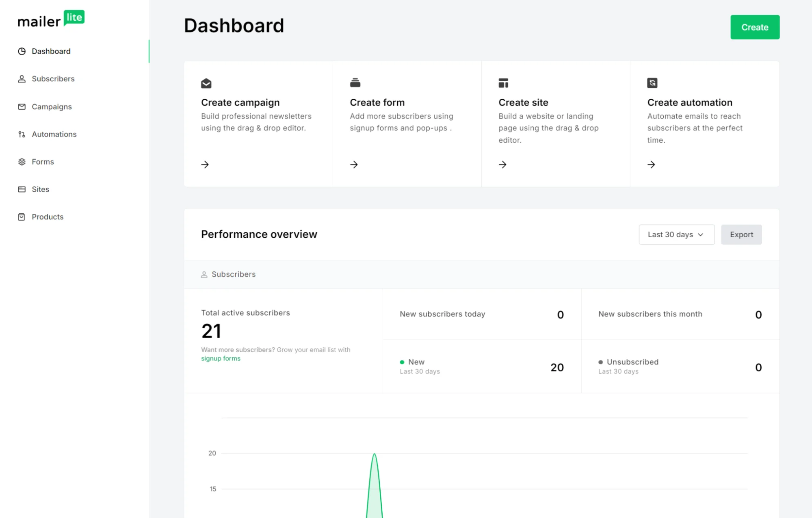Click the Performance overview heading
Image resolution: width=812 pixels, height=518 pixels.
click(259, 234)
